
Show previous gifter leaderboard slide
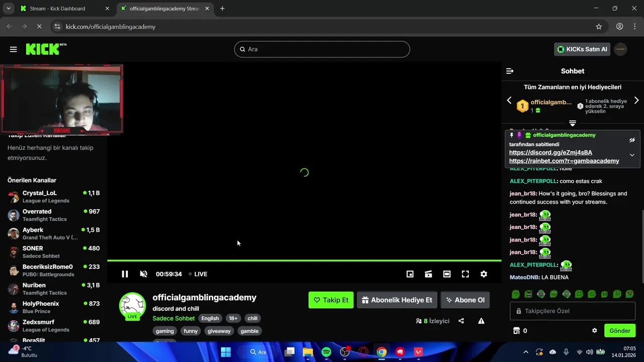point(509,101)
